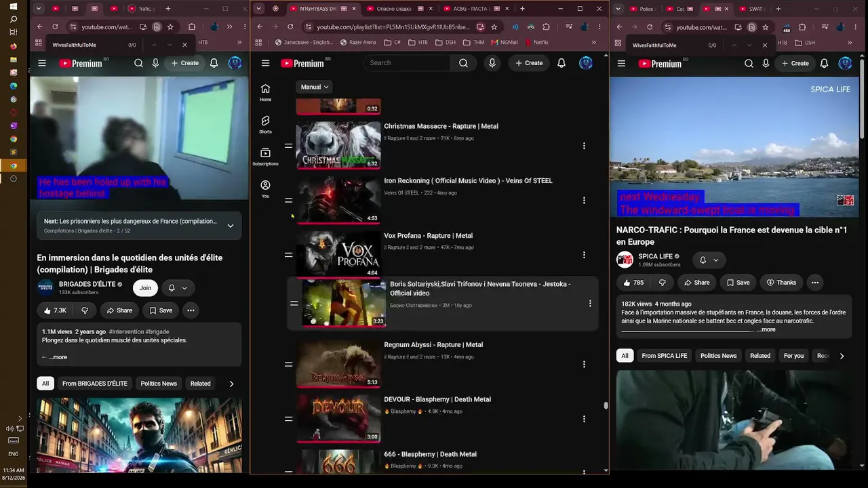868x488 pixels.
Task: Open action menu for Iron Reckoning video
Action: tap(584, 200)
